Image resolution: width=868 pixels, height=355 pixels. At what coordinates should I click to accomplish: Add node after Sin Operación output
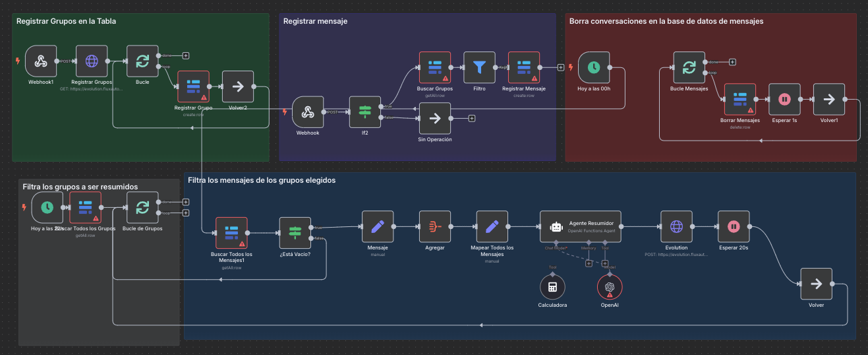tap(472, 118)
